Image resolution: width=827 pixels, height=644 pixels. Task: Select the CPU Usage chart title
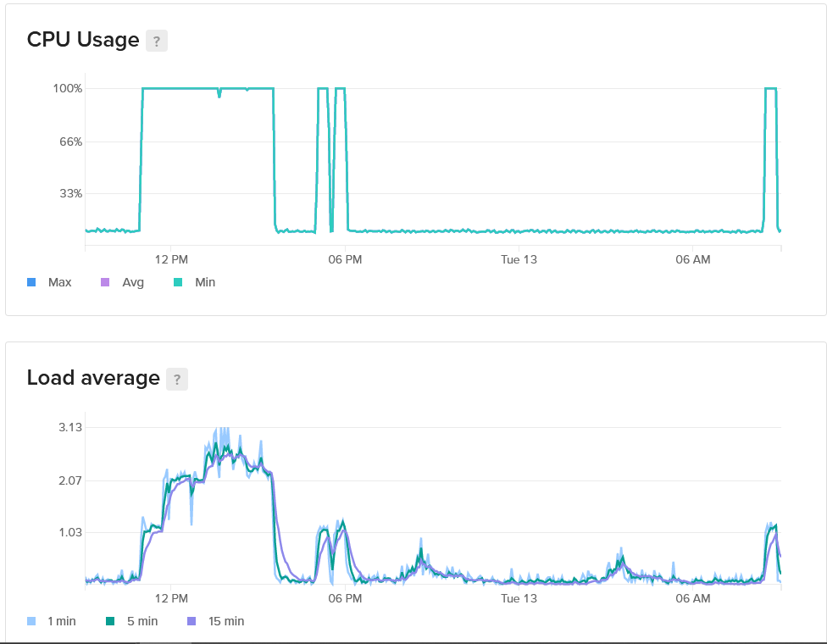coord(83,40)
